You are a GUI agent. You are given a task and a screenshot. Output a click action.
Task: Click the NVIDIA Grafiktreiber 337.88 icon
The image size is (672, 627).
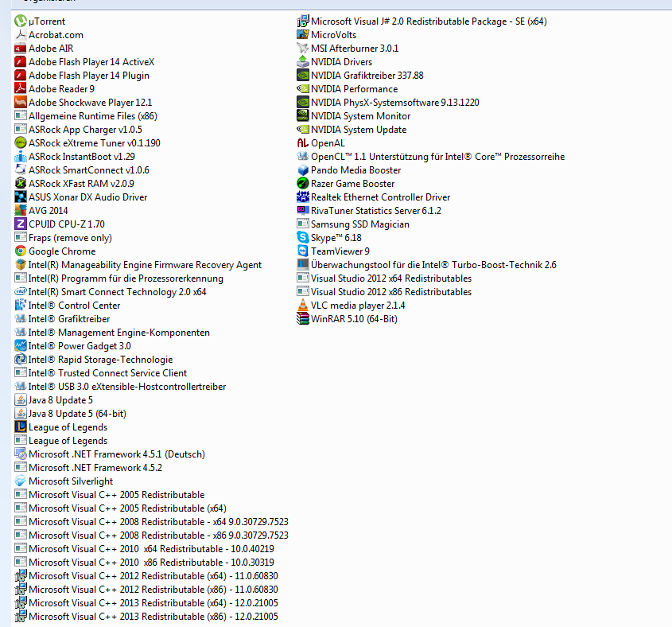point(303,76)
